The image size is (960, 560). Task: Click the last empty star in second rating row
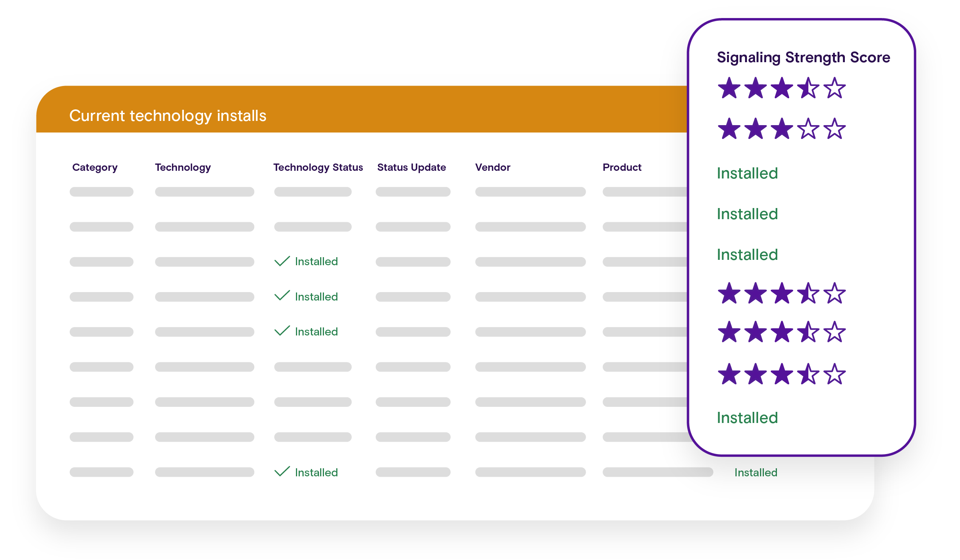(834, 129)
